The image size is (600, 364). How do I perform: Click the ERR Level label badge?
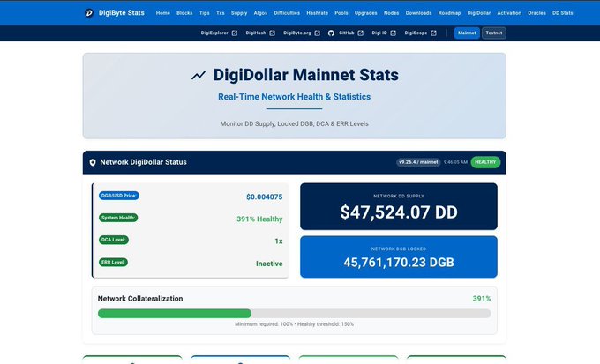tap(113, 262)
